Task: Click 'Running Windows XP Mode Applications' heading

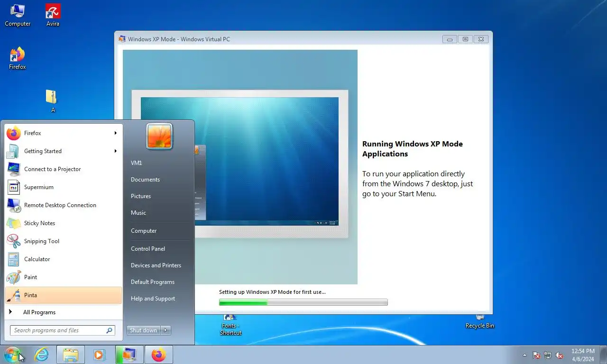Action: tap(413, 149)
